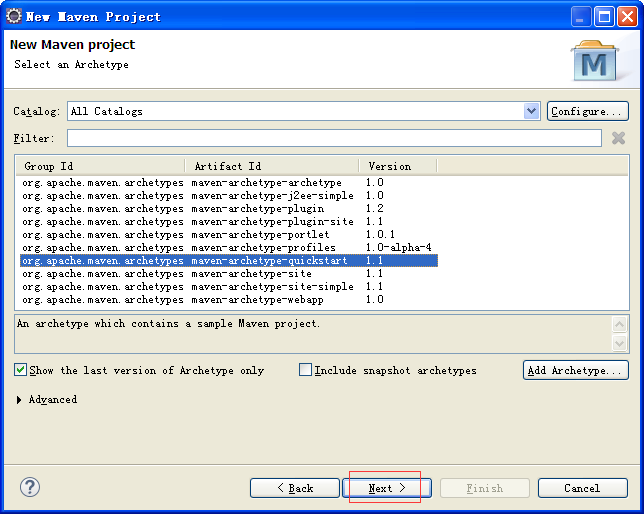Screen dimensions: 644x514
Task: Sort by the Version column header
Action: [398, 166]
